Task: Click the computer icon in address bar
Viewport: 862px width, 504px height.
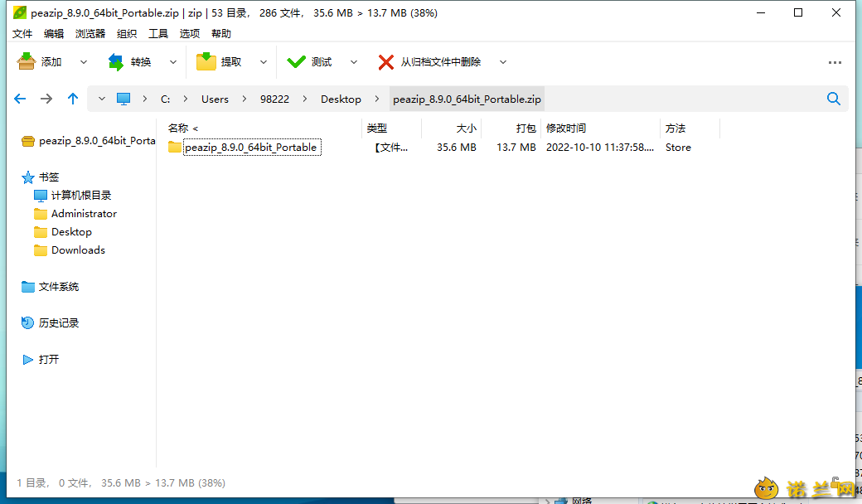Action: click(x=123, y=99)
